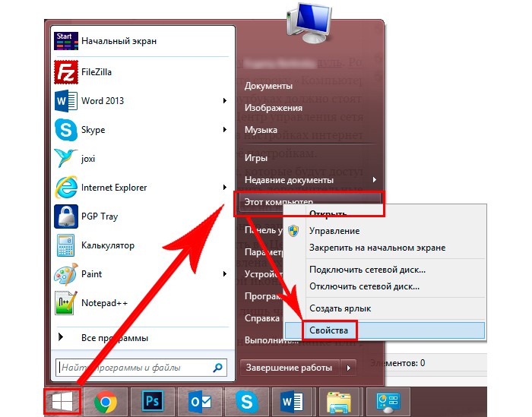This screenshot has height=417, width=532.
Task: Expand Internet Explorer jump list arrow
Action: tap(225, 187)
